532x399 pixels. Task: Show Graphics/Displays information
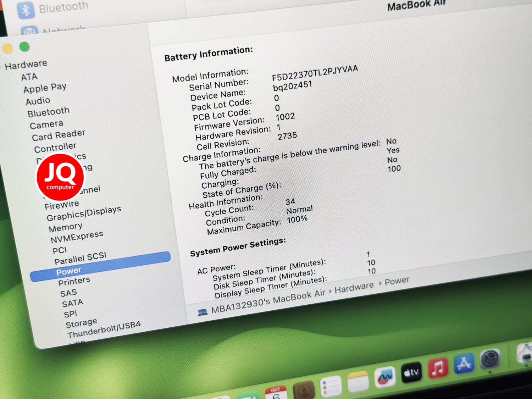(84, 214)
